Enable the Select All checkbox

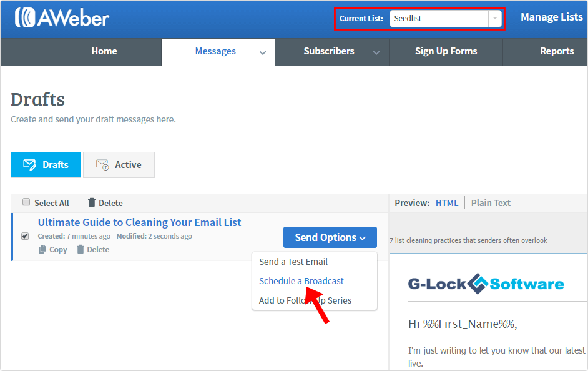(26, 202)
